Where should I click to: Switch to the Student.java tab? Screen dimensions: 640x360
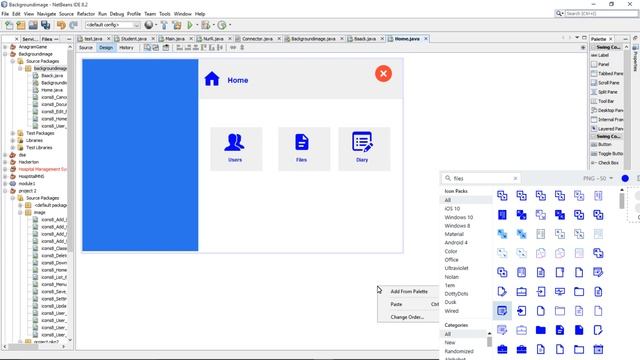click(x=133, y=39)
